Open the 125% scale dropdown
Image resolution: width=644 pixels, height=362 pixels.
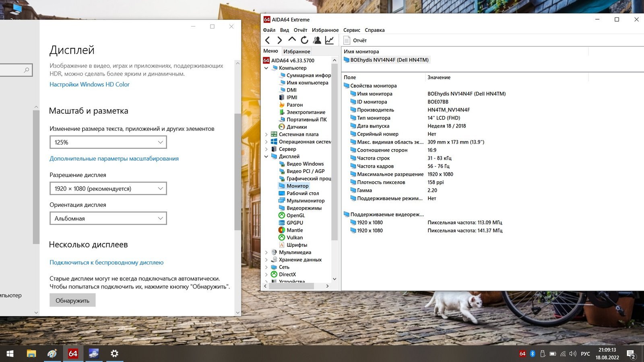pos(108,142)
